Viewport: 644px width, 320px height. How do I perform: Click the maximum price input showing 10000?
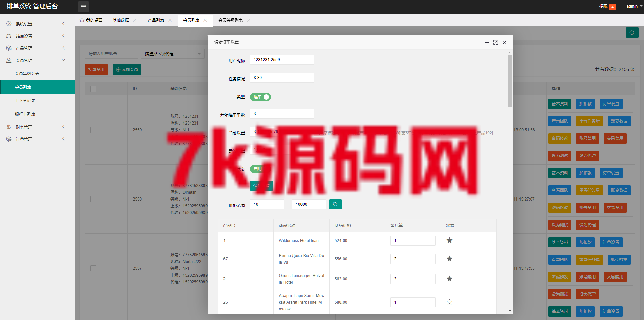[x=309, y=204]
